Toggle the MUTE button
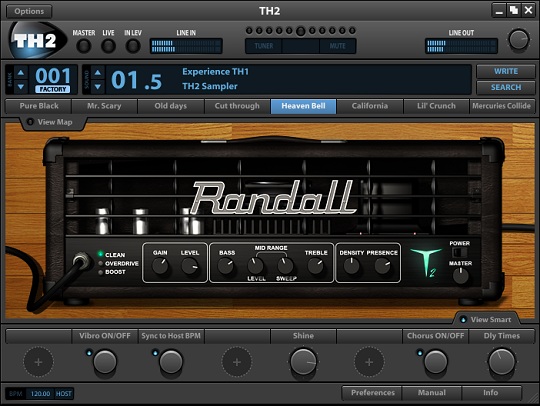This screenshot has height=406, width=540. point(338,46)
